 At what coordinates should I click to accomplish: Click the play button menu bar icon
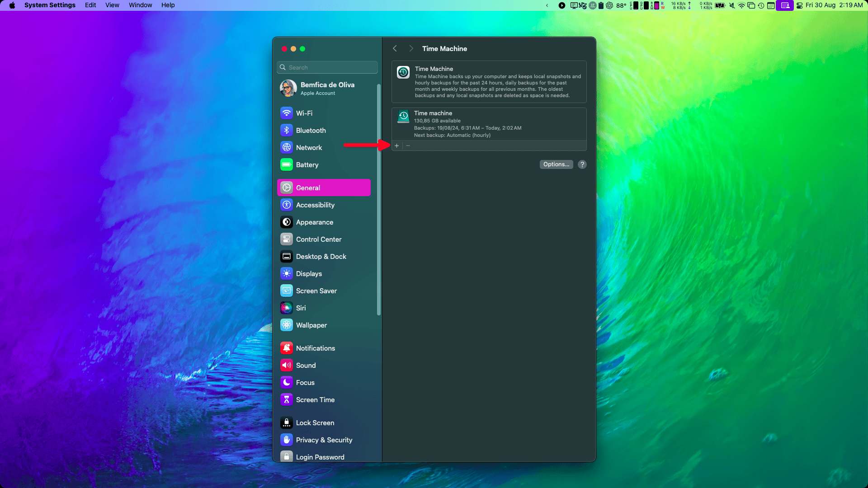562,5
